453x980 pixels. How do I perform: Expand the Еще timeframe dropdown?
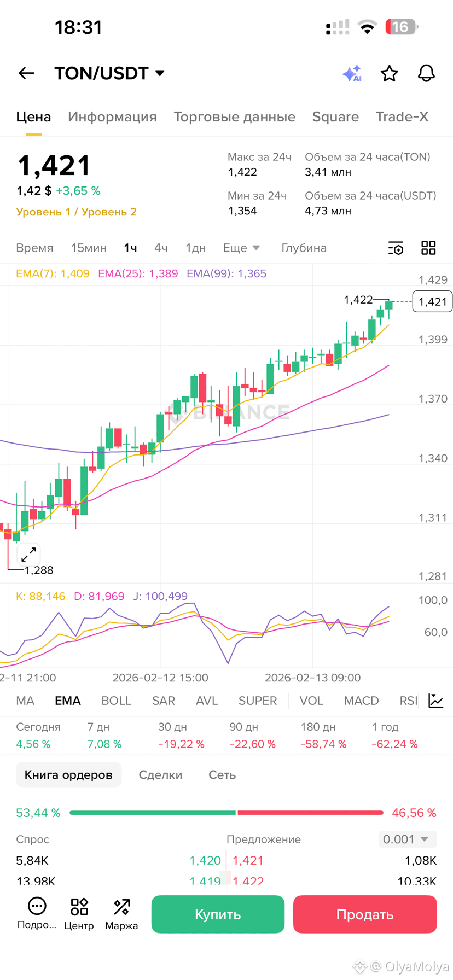point(241,248)
